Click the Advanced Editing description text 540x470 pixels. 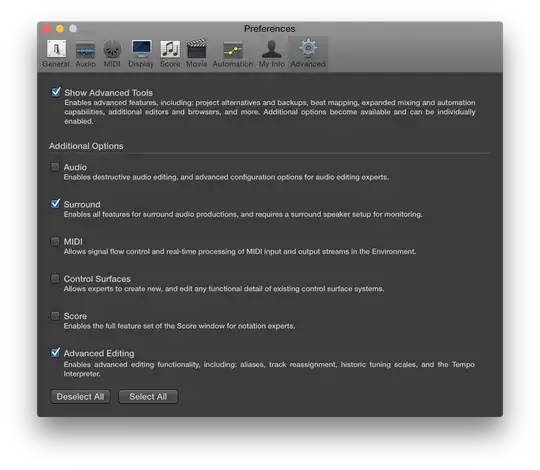pos(269,369)
